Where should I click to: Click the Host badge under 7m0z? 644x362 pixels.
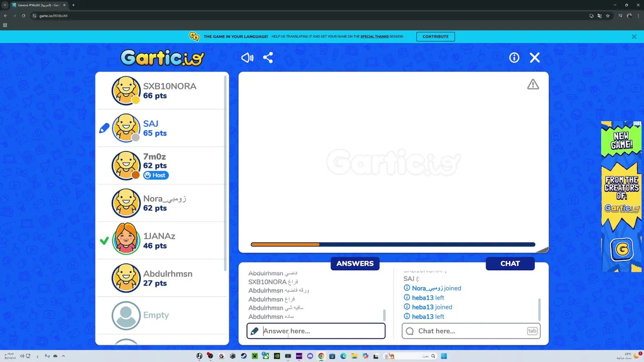[156, 175]
